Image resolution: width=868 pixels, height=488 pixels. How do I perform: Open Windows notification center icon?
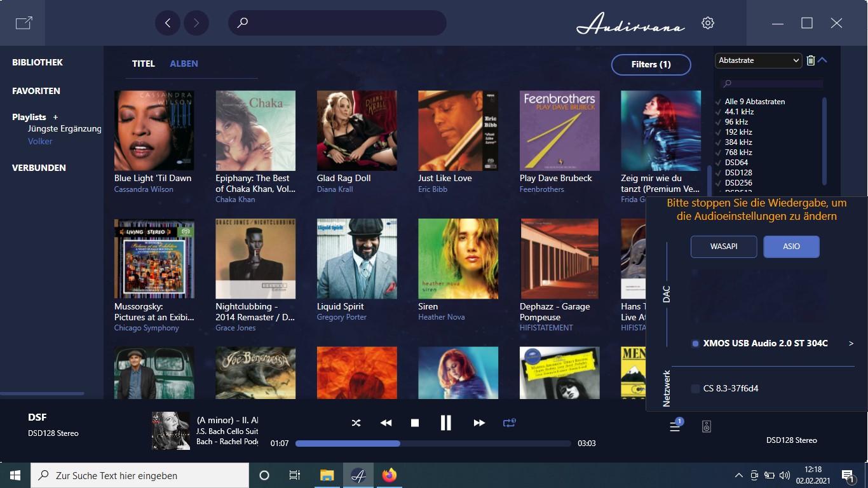847,475
